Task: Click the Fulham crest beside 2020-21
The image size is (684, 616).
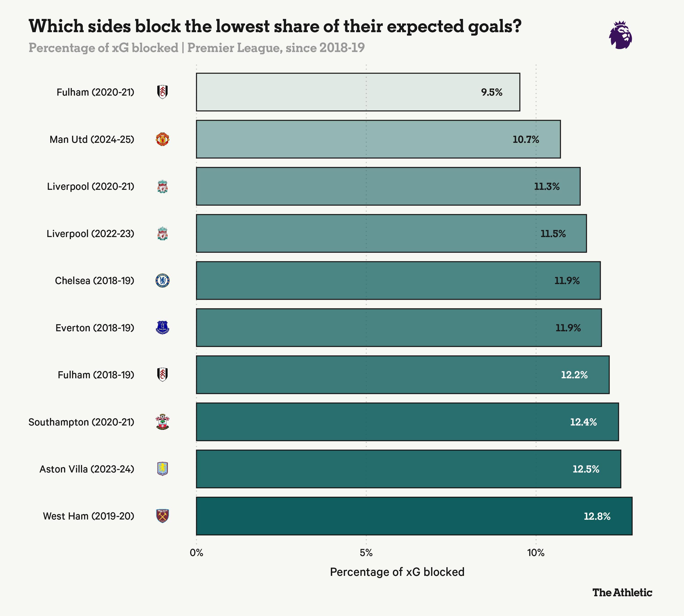Action: pos(163,92)
